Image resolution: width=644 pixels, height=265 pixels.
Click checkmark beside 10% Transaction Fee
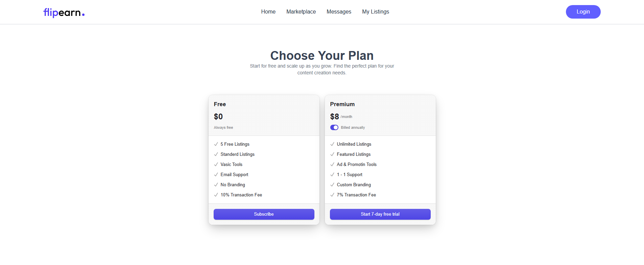coord(216,195)
